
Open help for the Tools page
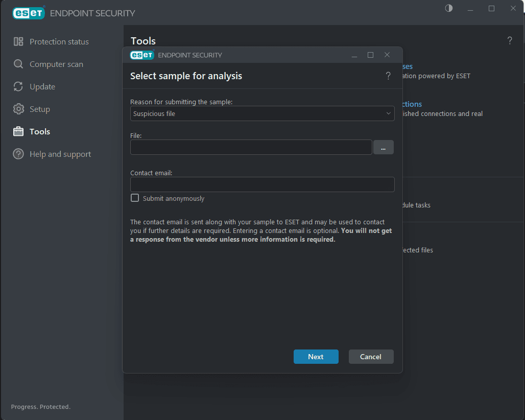(x=510, y=40)
